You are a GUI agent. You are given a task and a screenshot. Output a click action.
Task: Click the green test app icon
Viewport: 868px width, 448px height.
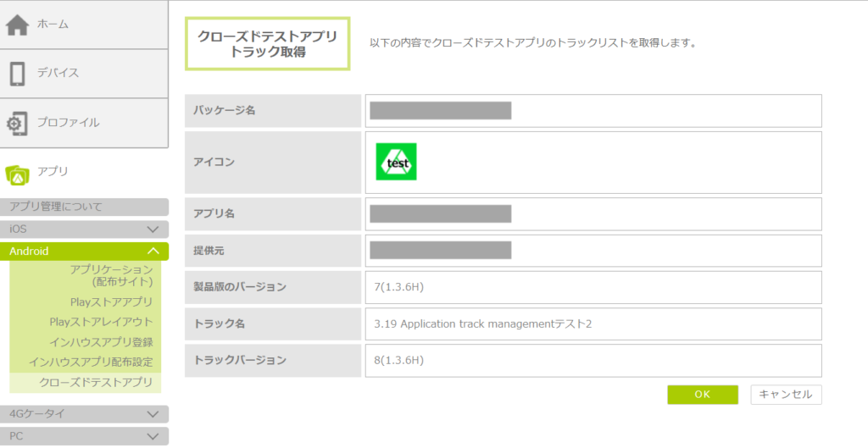coord(396,162)
